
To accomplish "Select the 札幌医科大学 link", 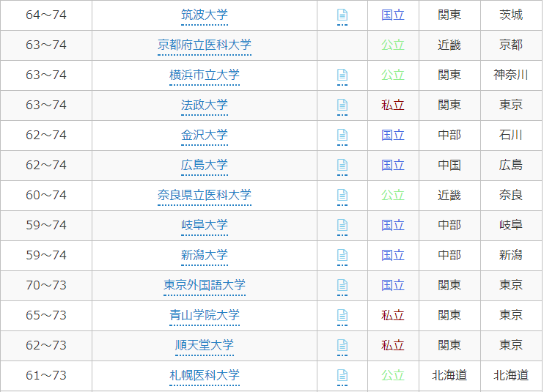I will pos(204,376).
